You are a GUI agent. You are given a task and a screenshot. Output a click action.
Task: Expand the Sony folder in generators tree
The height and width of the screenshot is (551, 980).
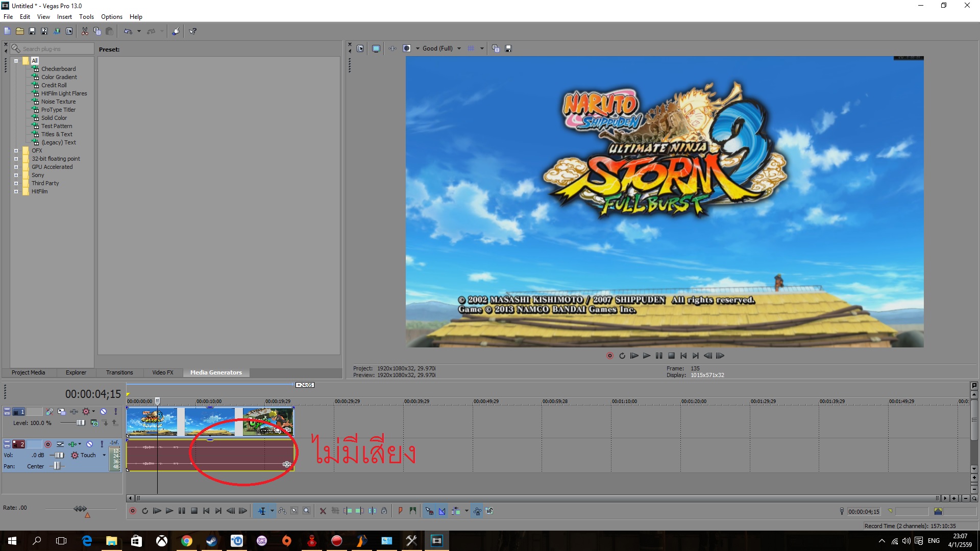pos(16,175)
